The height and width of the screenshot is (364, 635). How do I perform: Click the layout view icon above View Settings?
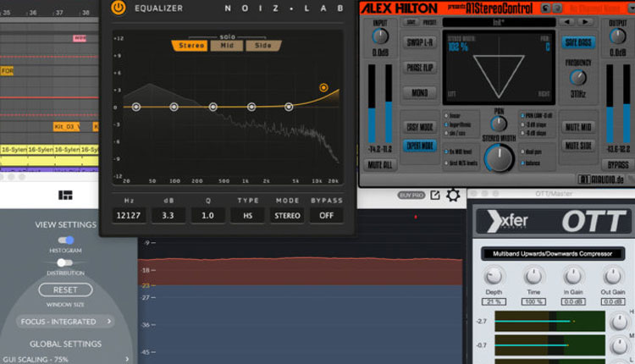point(65,196)
